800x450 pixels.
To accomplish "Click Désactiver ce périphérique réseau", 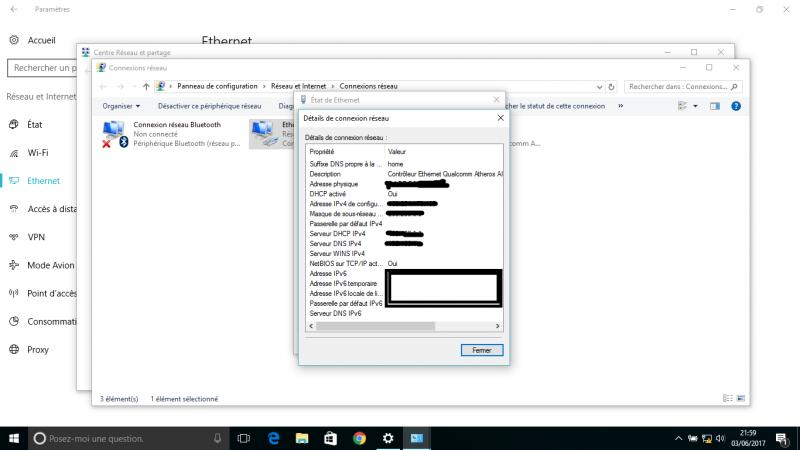I will pyautogui.click(x=209, y=106).
